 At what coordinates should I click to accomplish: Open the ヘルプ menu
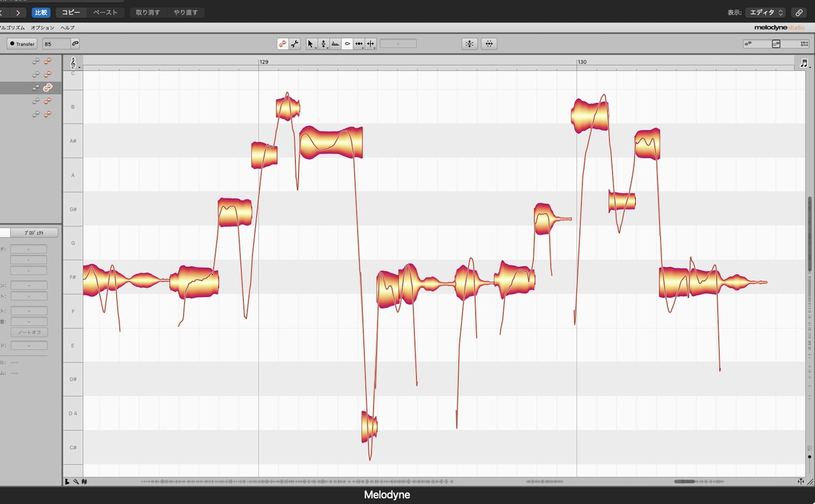coord(67,28)
